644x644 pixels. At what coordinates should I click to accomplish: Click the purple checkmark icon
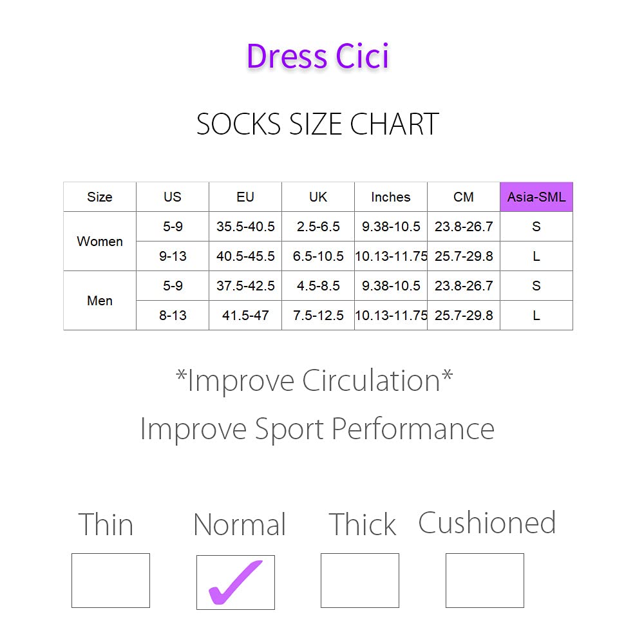(235, 582)
